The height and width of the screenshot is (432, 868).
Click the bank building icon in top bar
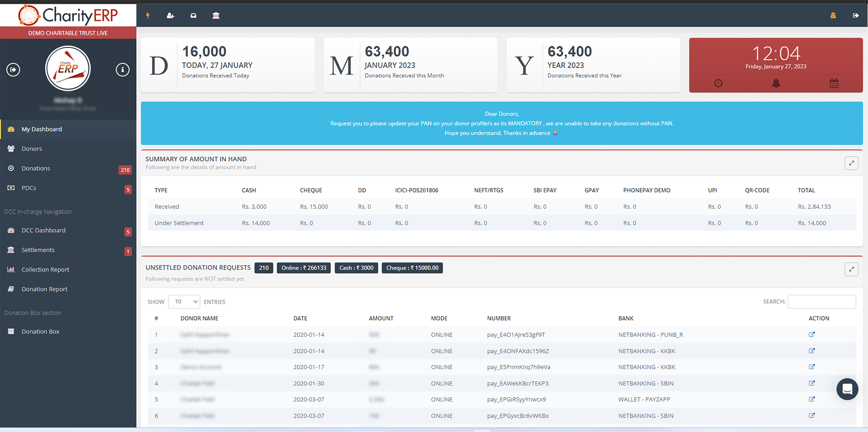coord(216,15)
